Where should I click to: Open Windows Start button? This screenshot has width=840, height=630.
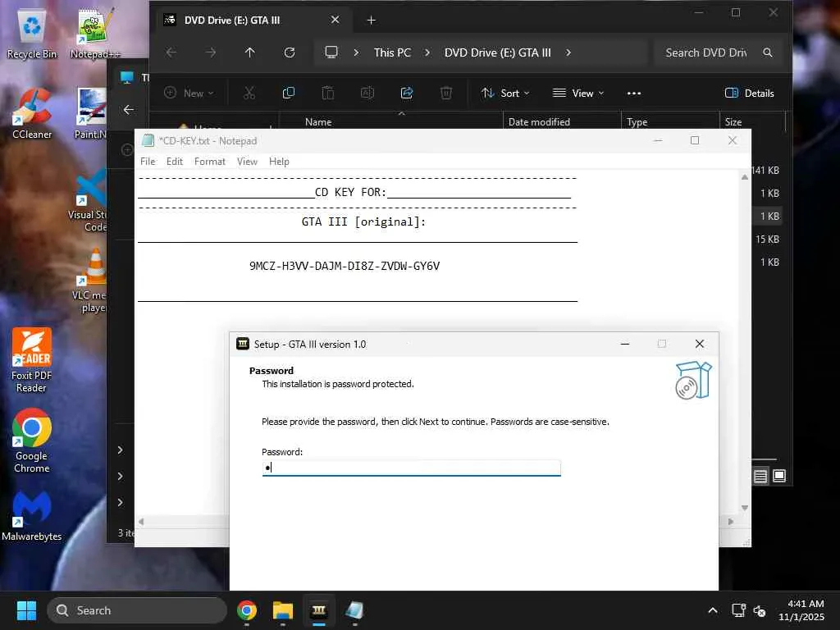click(x=27, y=610)
